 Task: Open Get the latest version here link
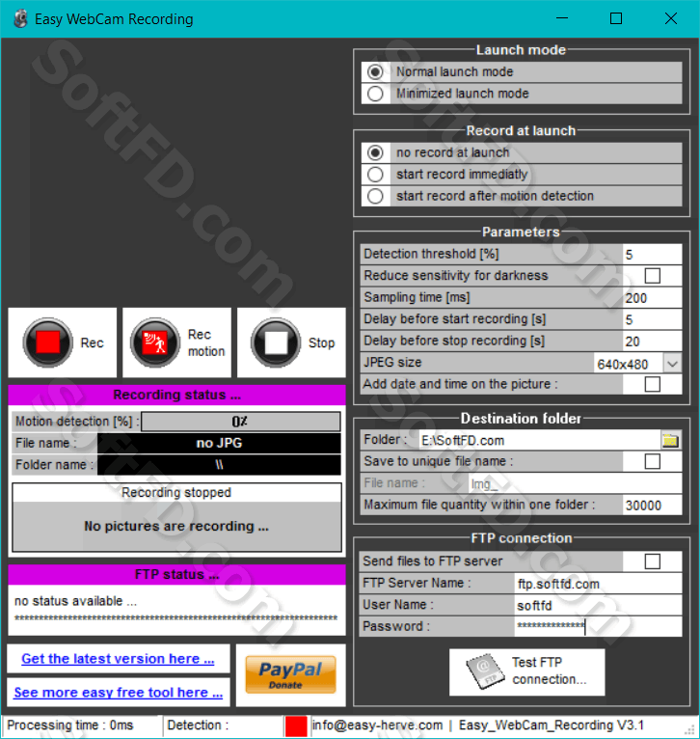pos(118,659)
